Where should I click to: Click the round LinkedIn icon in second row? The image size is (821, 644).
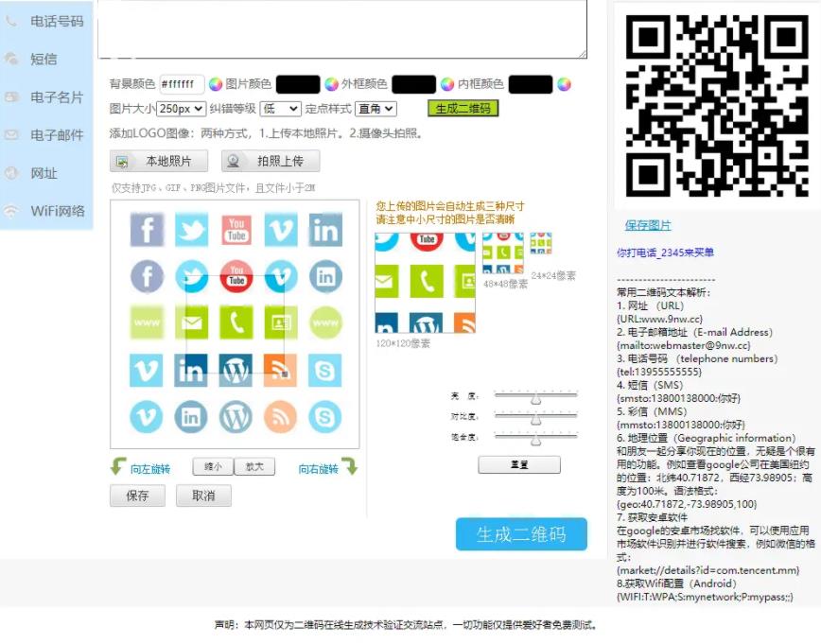tap(325, 276)
